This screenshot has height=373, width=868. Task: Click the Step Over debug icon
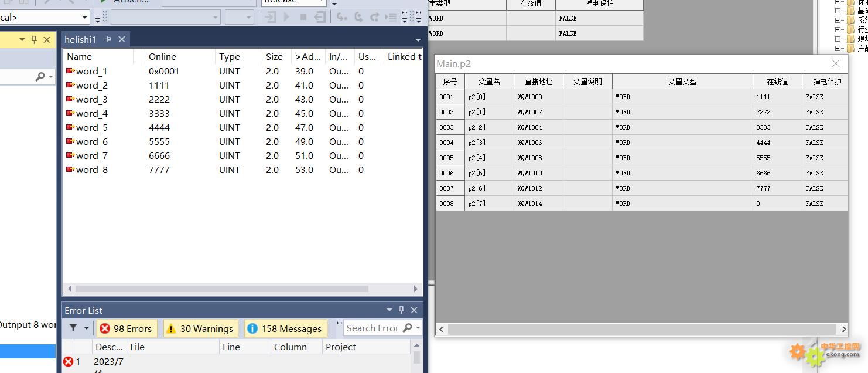point(358,17)
